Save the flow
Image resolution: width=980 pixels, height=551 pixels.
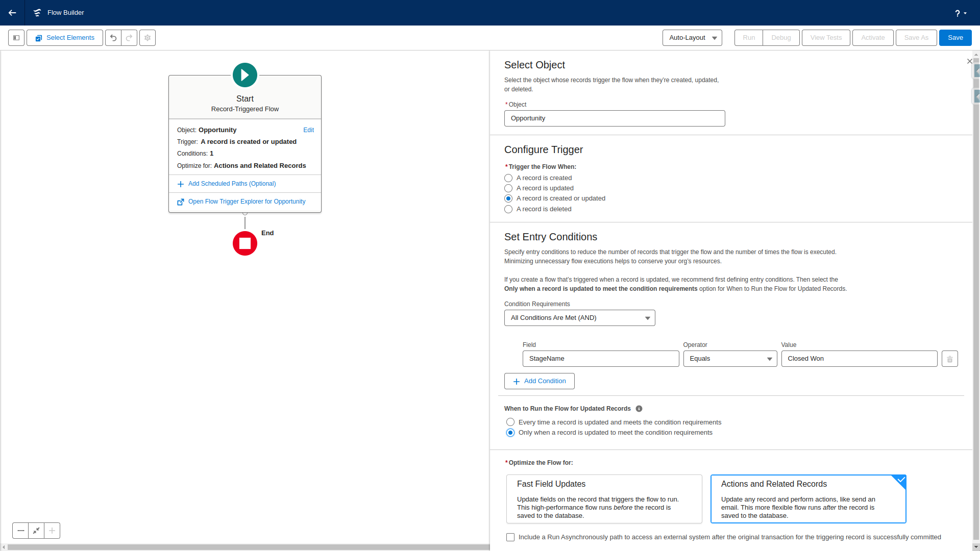(955, 37)
